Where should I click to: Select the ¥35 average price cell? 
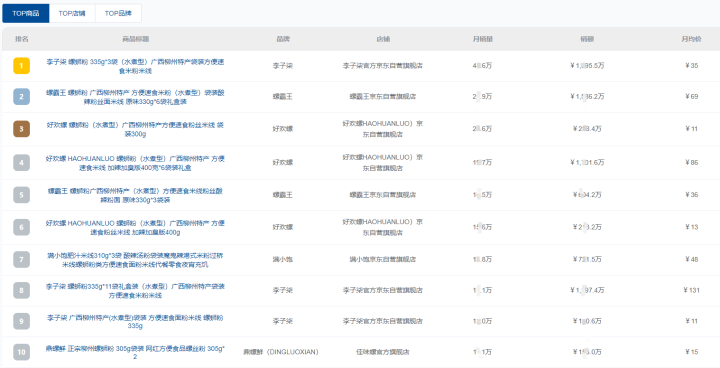[x=691, y=66]
